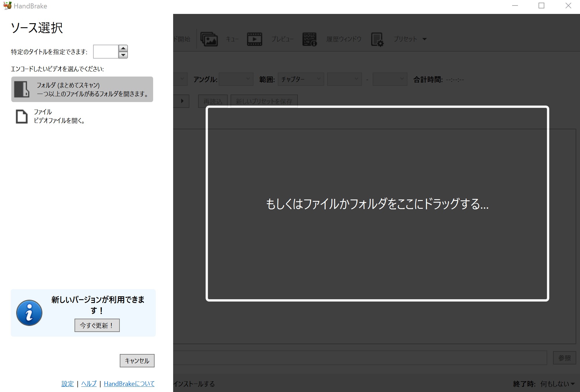
Task: Click the HandBrake pineapple app icon
Action: [7, 6]
